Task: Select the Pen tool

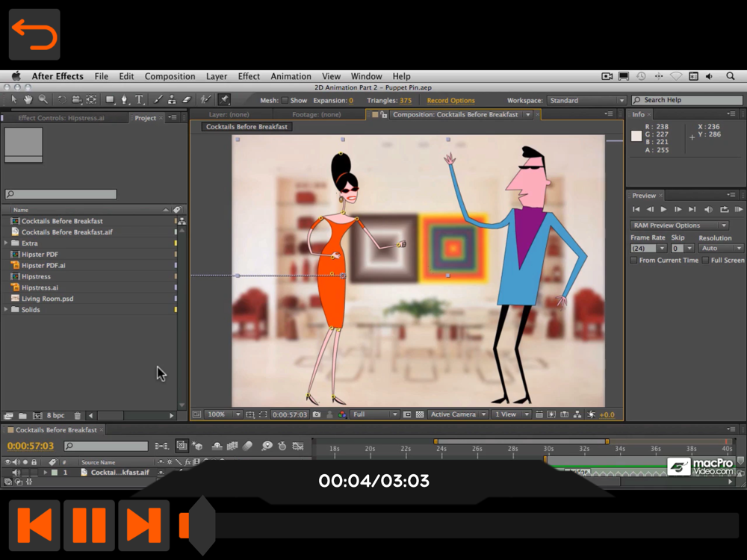Action: pyautogui.click(x=124, y=99)
